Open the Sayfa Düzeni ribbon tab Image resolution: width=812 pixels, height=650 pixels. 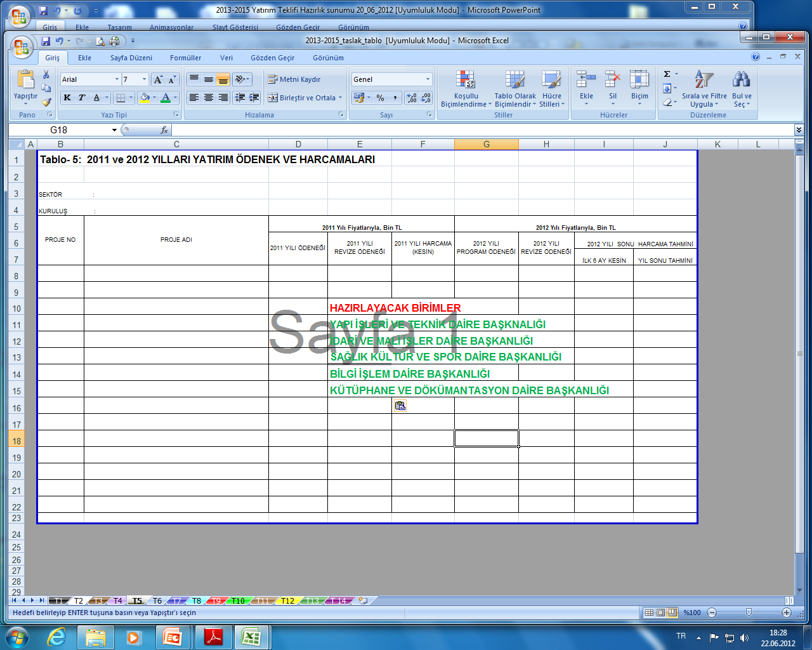point(131,58)
